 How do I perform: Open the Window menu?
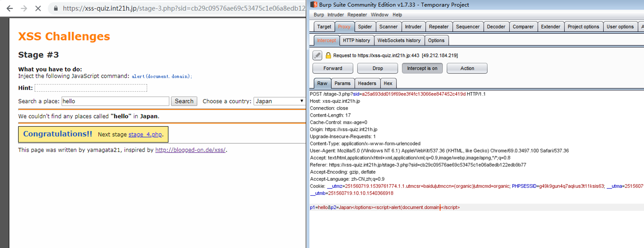click(380, 15)
